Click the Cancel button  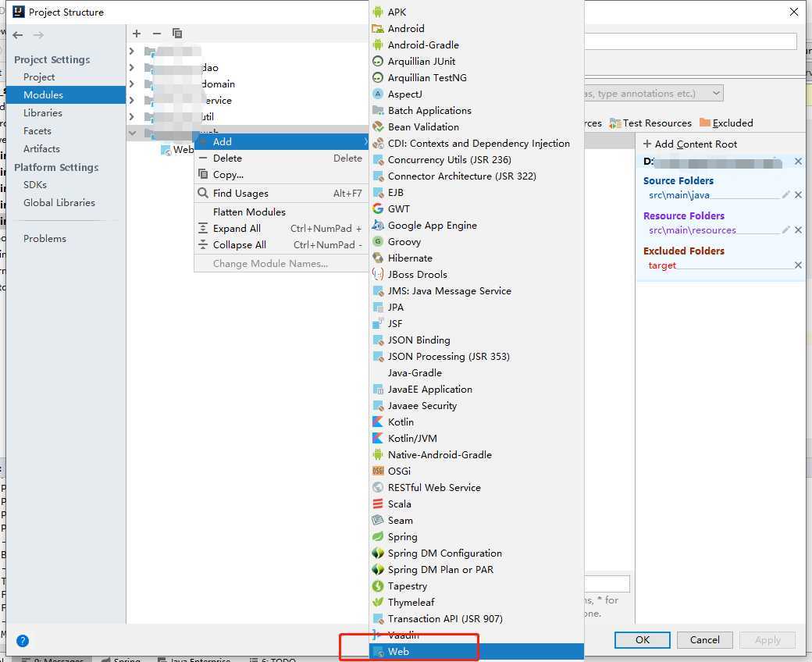point(705,639)
